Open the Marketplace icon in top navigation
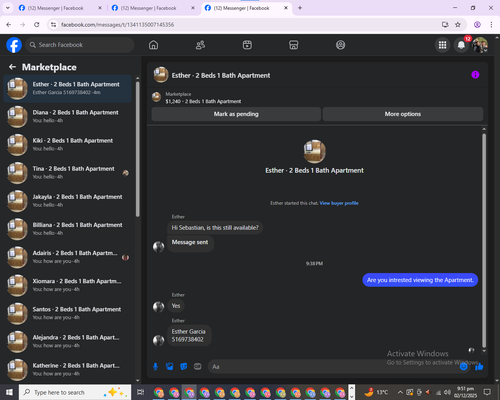The width and height of the screenshot is (500, 400). (294, 45)
